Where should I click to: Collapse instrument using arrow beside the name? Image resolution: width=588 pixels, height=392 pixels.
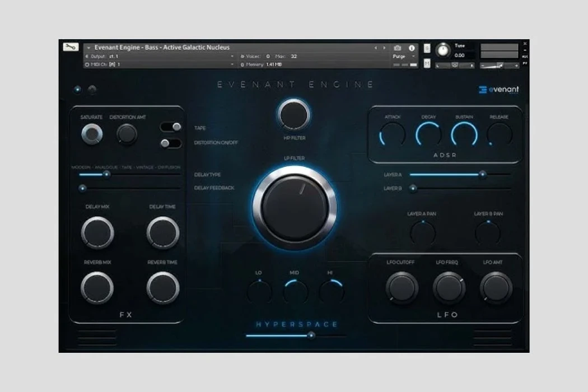[x=88, y=48]
